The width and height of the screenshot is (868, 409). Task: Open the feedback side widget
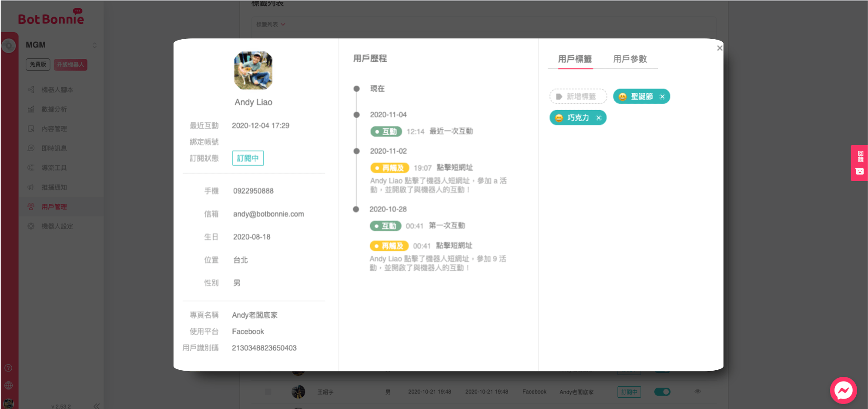[859, 162]
